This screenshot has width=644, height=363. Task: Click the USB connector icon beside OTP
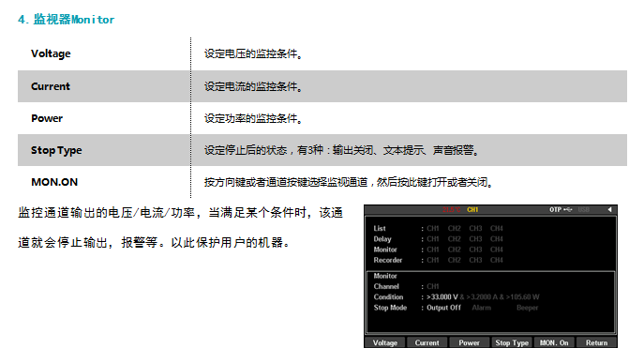click(x=568, y=210)
